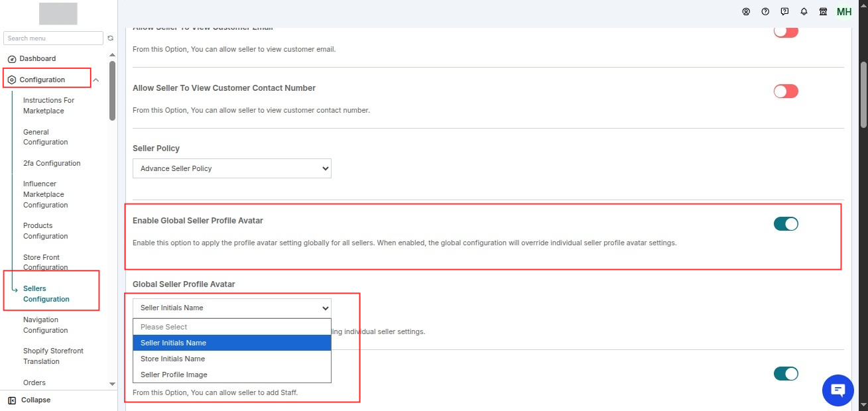Click into the Search menu field
This screenshot has height=411, width=868.
(x=54, y=38)
